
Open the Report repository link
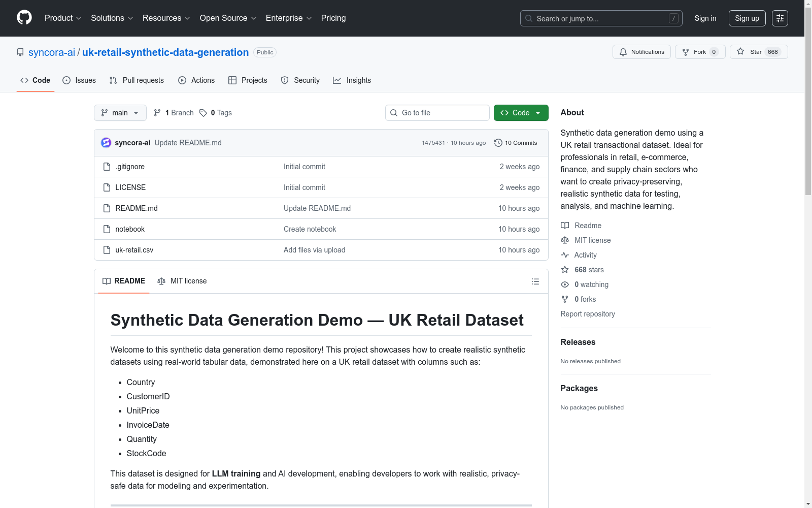pyautogui.click(x=588, y=314)
